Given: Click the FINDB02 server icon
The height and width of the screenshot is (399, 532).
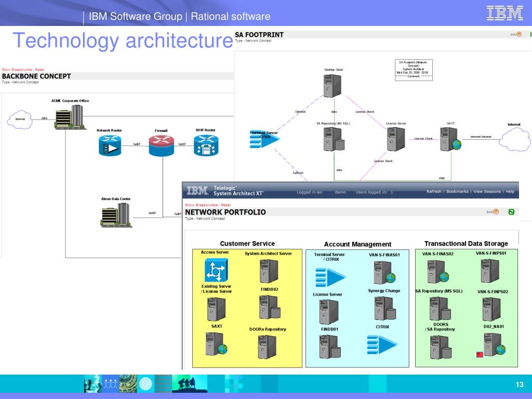Looking at the screenshot, I should pos(270,307).
